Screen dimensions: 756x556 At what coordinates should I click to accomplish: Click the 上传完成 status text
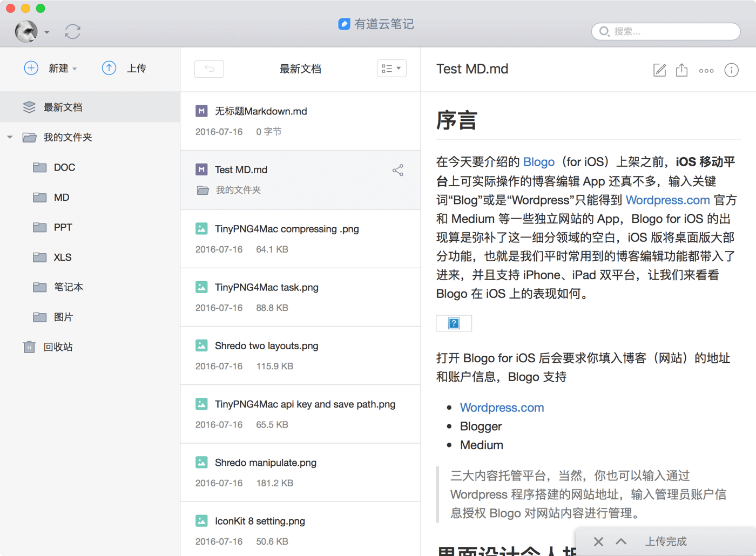click(666, 541)
